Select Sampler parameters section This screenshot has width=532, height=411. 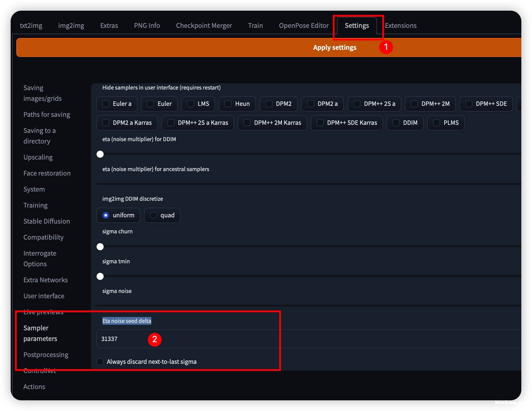(40, 333)
